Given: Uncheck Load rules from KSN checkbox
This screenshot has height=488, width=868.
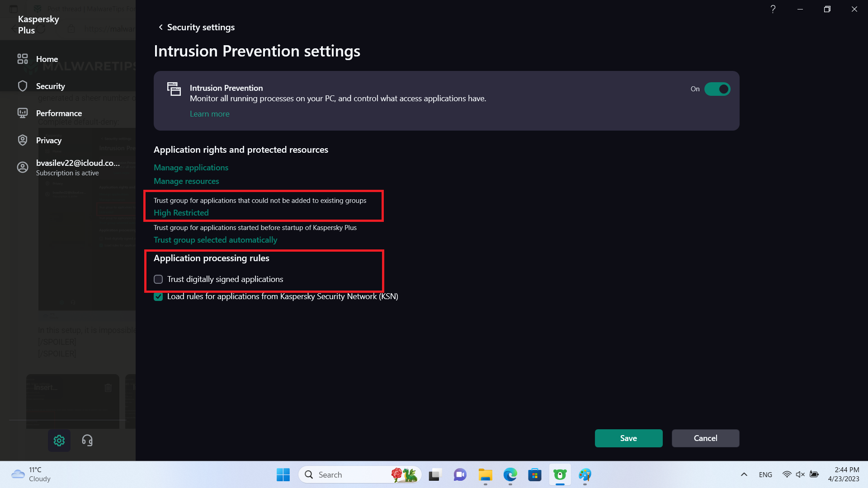Looking at the screenshot, I should tap(158, 297).
